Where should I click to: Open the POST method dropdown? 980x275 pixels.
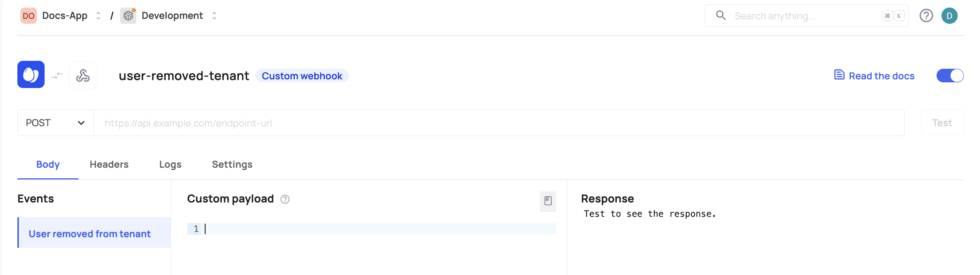pyautogui.click(x=56, y=123)
